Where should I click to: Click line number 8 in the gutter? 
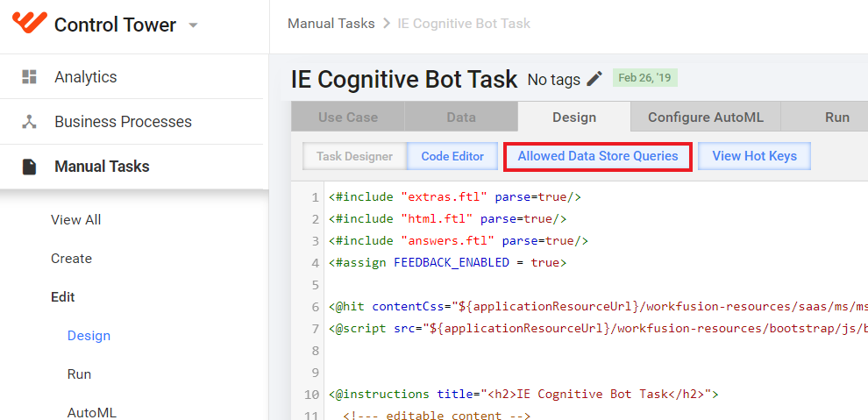coord(315,351)
